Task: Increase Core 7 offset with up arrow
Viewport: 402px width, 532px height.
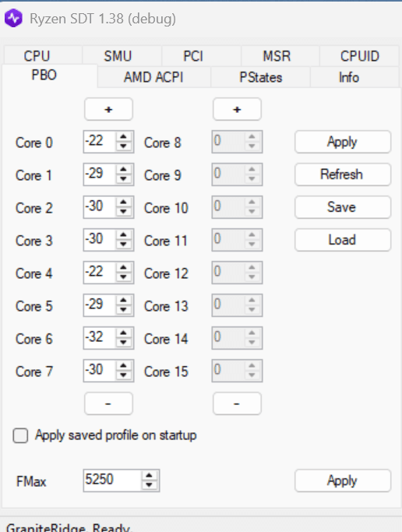Action: (x=124, y=365)
